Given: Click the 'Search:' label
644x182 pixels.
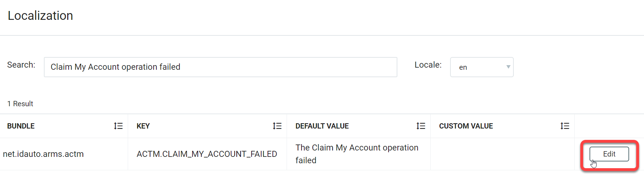Looking at the screenshot, I should point(21,65).
